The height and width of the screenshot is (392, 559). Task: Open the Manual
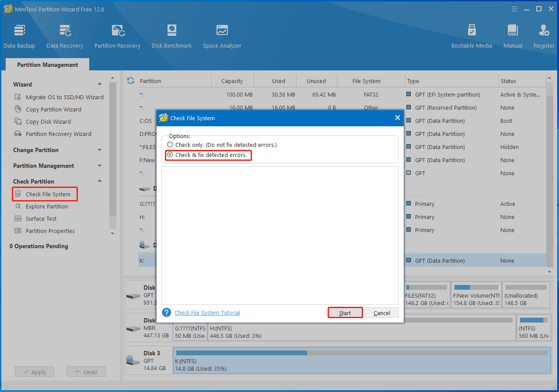click(x=513, y=36)
